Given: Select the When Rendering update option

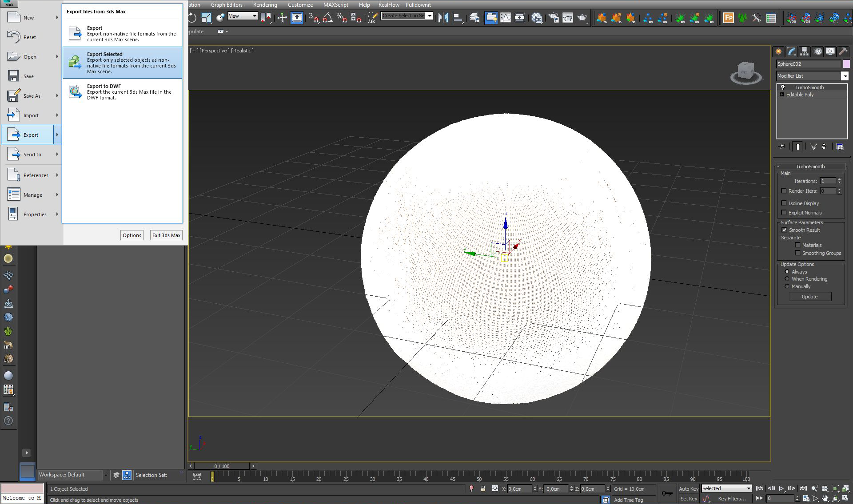Looking at the screenshot, I should (x=787, y=279).
